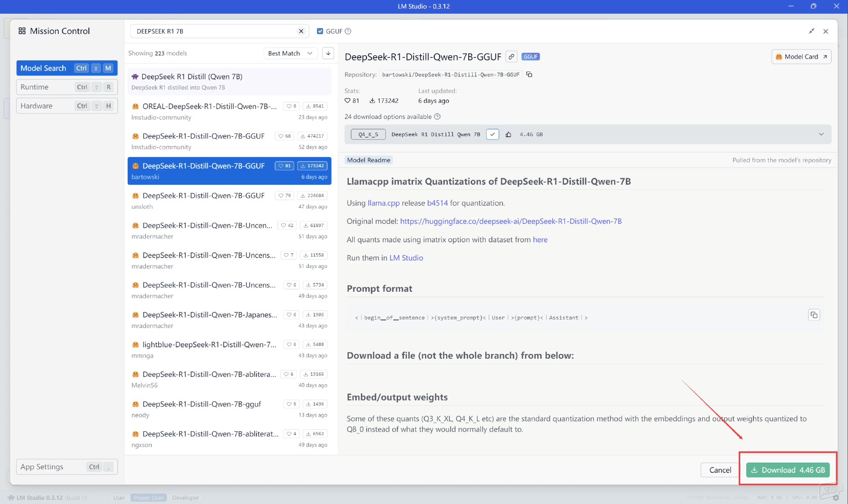848x504 pixels.
Task: Click downloads badge 61897 on mradermacher row
Action: pyautogui.click(x=314, y=226)
